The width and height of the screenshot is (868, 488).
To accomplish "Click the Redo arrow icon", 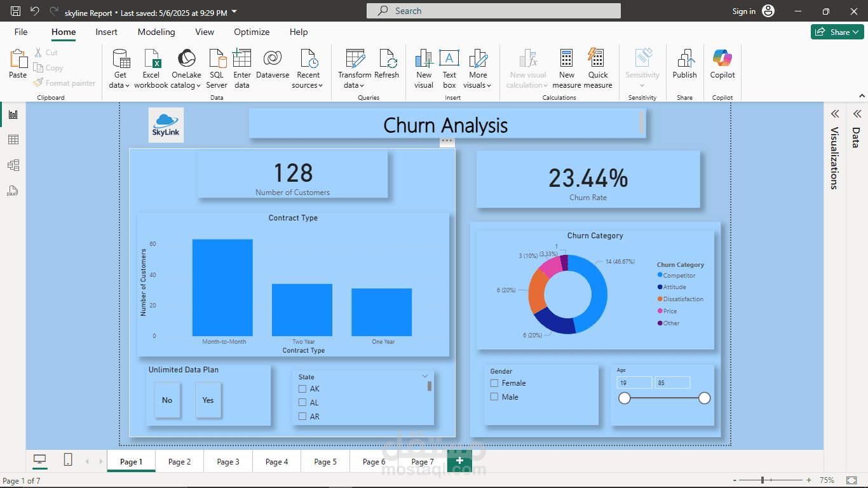I will [x=54, y=11].
